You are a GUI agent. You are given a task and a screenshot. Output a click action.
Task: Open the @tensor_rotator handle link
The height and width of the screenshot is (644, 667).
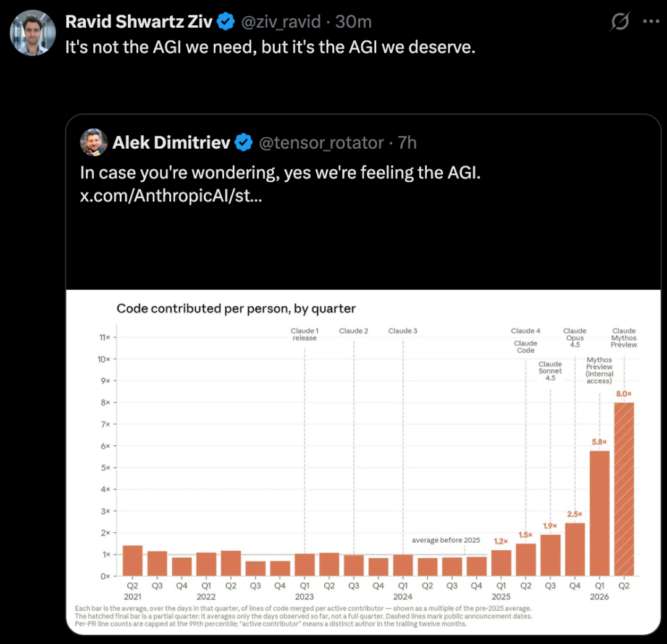coord(321,143)
